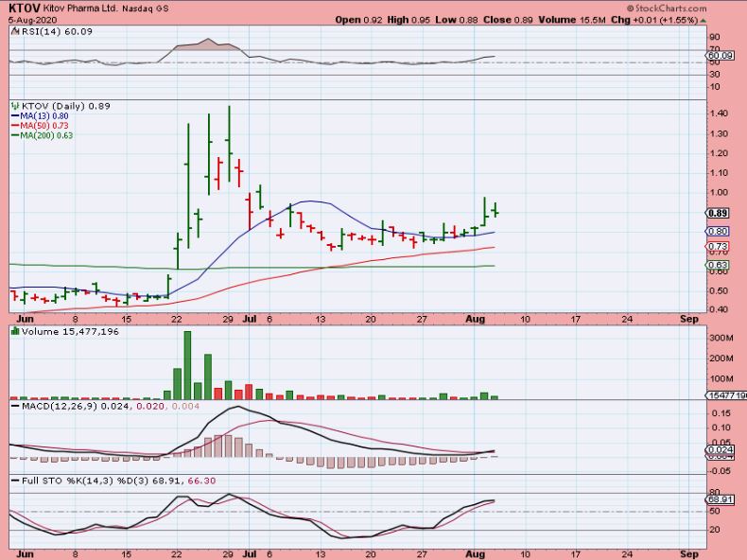
Task: Click the MA(50) 0.73 legend entry
Action: click(x=40, y=126)
